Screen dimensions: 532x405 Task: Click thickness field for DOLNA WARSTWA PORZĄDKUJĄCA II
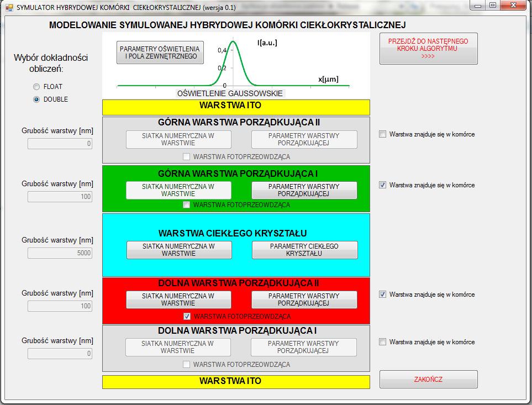(60, 306)
